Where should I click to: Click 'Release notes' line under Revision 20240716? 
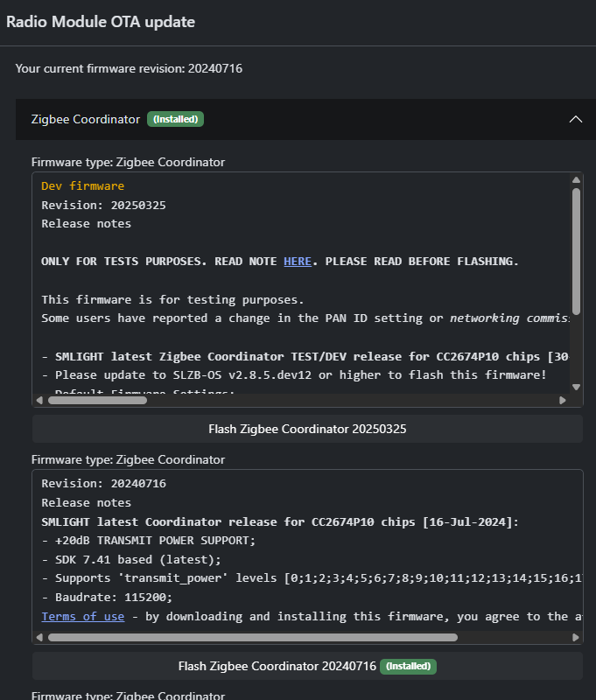tap(86, 502)
